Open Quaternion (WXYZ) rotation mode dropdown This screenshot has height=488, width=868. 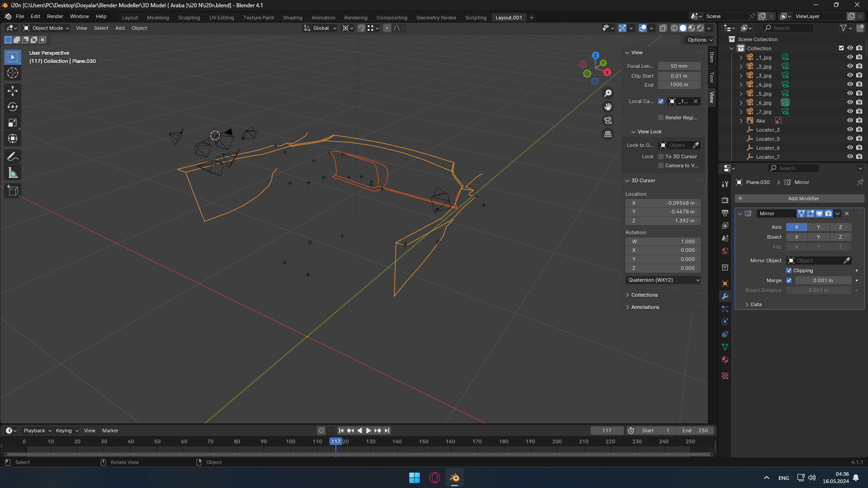tap(663, 280)
